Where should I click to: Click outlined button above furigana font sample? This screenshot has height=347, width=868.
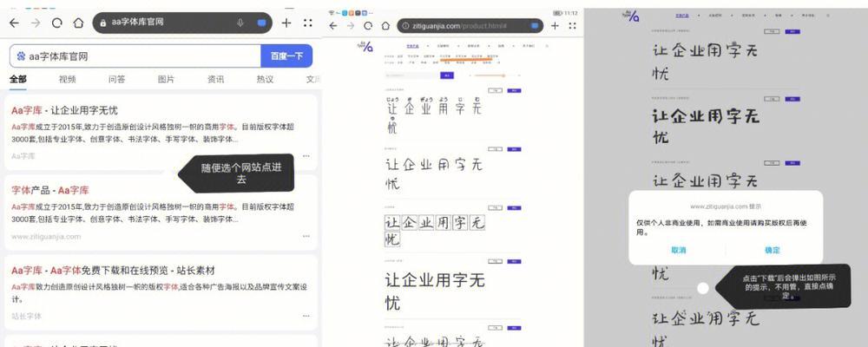[x=496, y=90]
